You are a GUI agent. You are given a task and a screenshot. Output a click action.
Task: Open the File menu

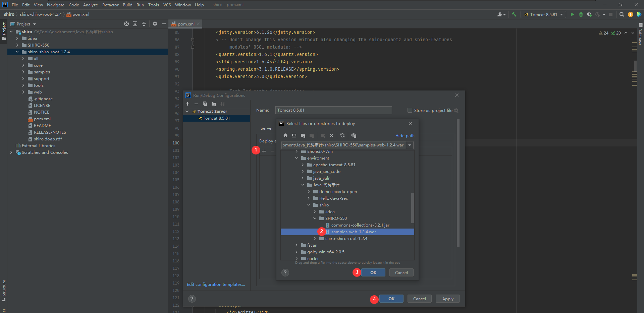[15, 5]
